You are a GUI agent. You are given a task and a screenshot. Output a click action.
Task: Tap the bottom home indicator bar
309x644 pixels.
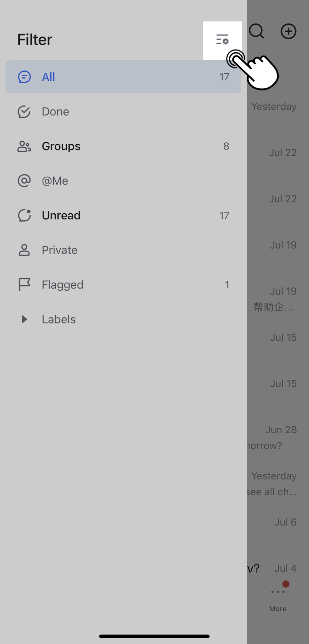pyautogui.click(x=154, y=636)
